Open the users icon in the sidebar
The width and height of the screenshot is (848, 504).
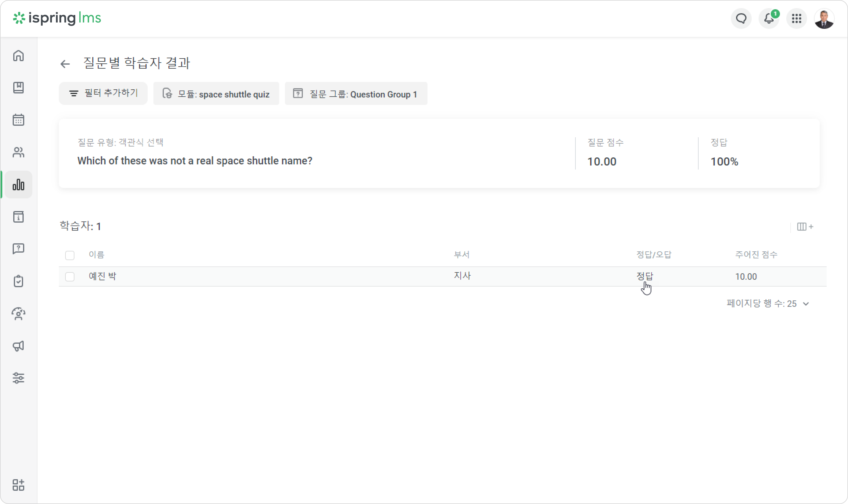18,152
